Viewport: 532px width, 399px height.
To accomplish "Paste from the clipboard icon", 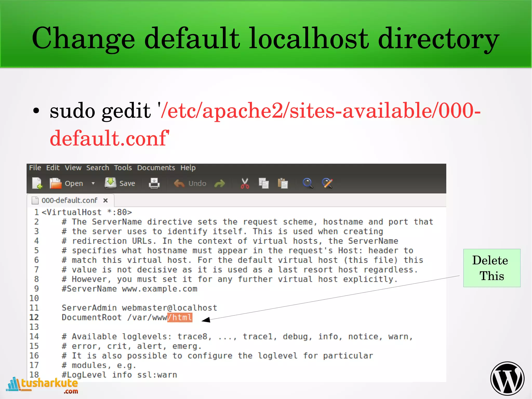I will 283,183.
